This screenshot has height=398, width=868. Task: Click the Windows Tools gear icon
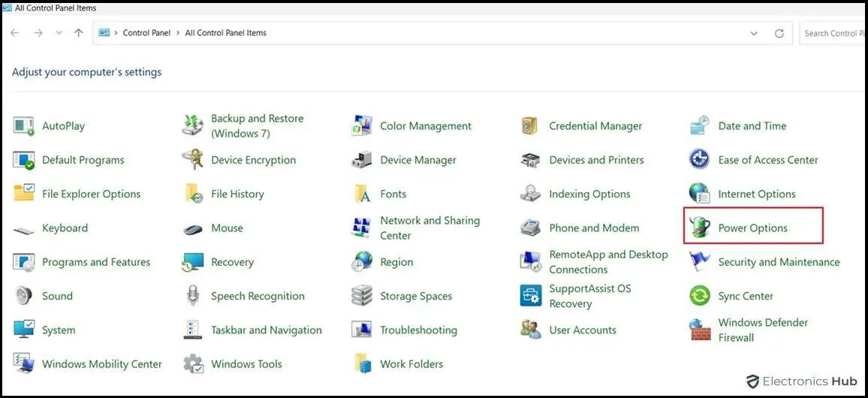(x=193, y=363)
